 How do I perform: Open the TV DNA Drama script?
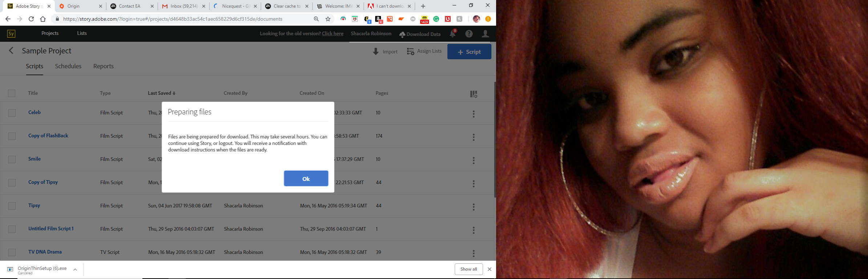click(45, 252)
